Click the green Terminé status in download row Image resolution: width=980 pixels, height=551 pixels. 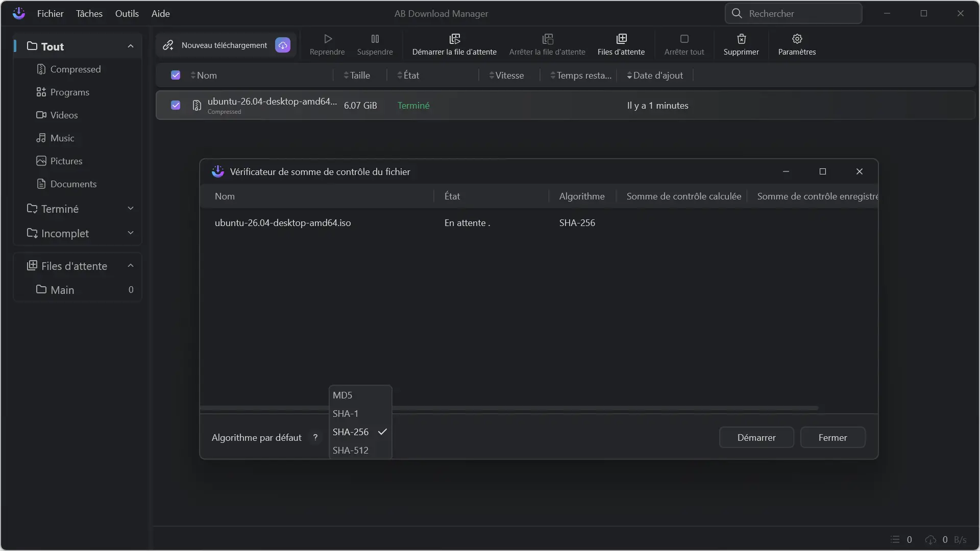point(413,105)
